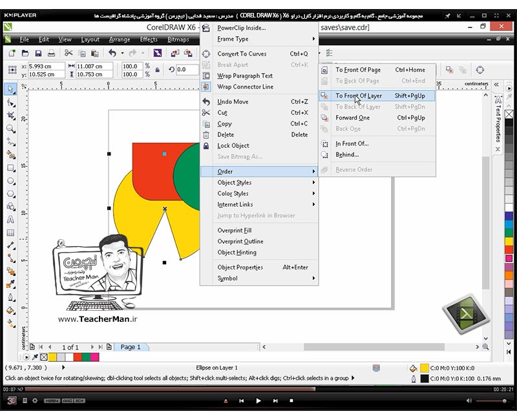Choose To Front Of Layer
Viewport: 517px width, 420px height.
point(377,96)
